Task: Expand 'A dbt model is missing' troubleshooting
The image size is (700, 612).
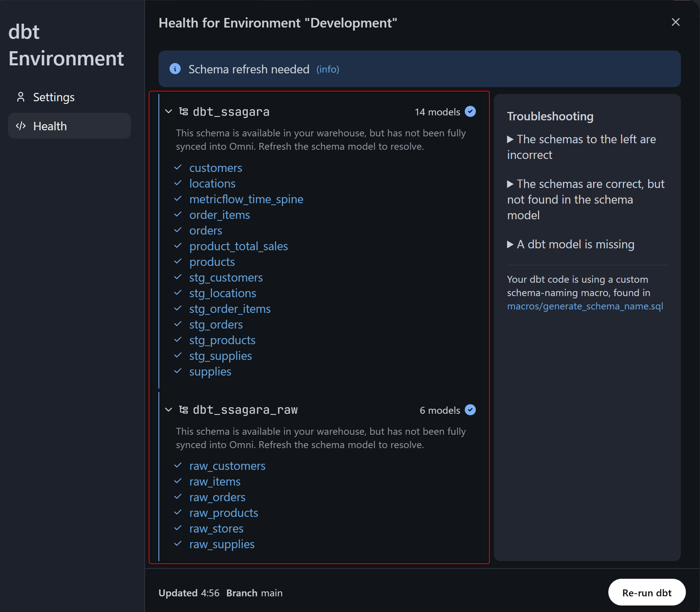Action: pos(510,244)
